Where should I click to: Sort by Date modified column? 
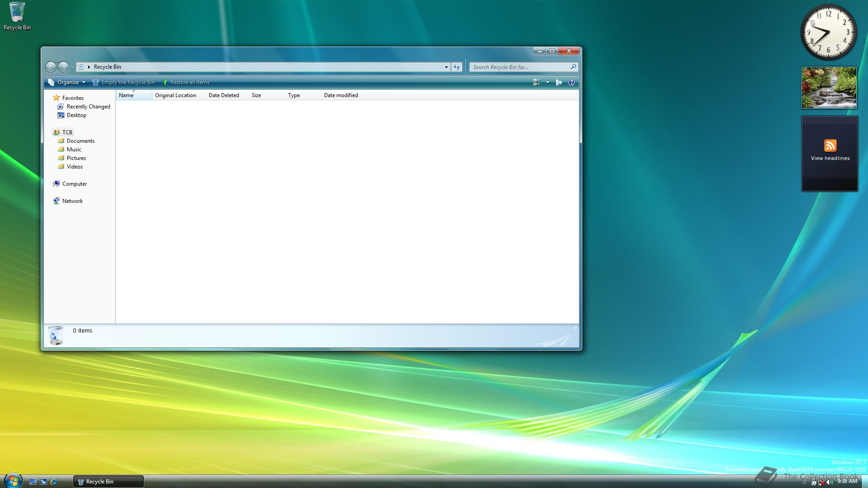click(344, 95)
